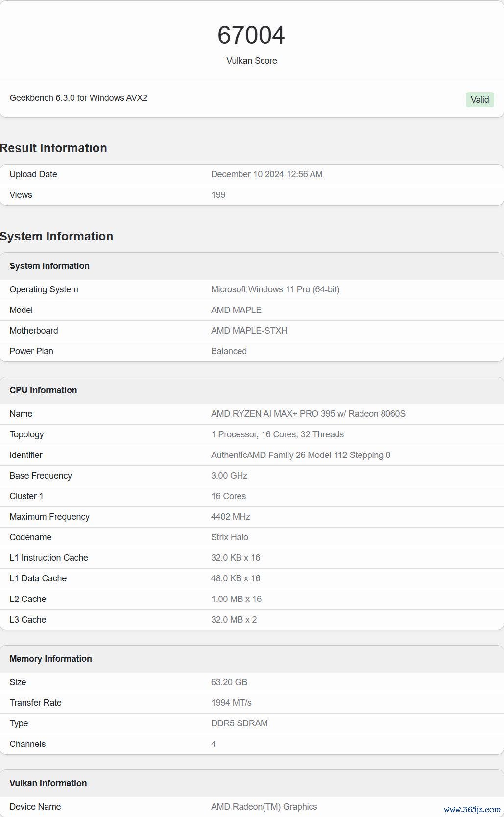504x817 pixels.
Task: Click the Valid status badge
Action: click(480, 100)
